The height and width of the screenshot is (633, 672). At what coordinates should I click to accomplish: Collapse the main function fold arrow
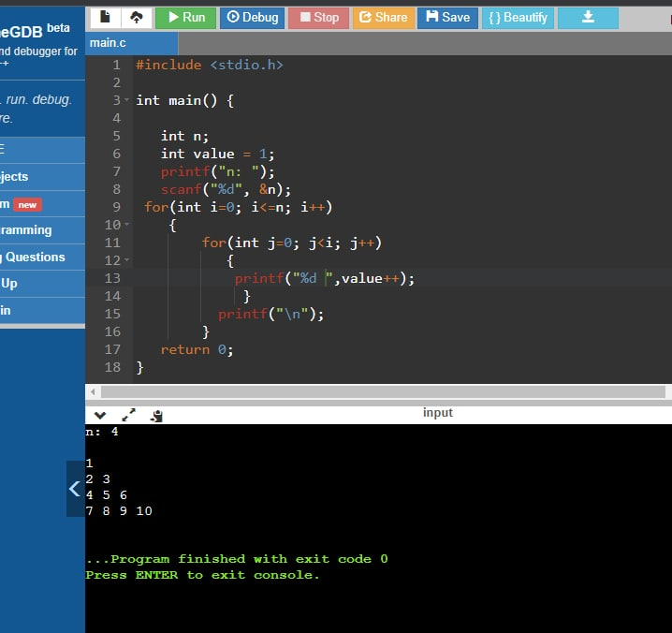coord(126,100)
